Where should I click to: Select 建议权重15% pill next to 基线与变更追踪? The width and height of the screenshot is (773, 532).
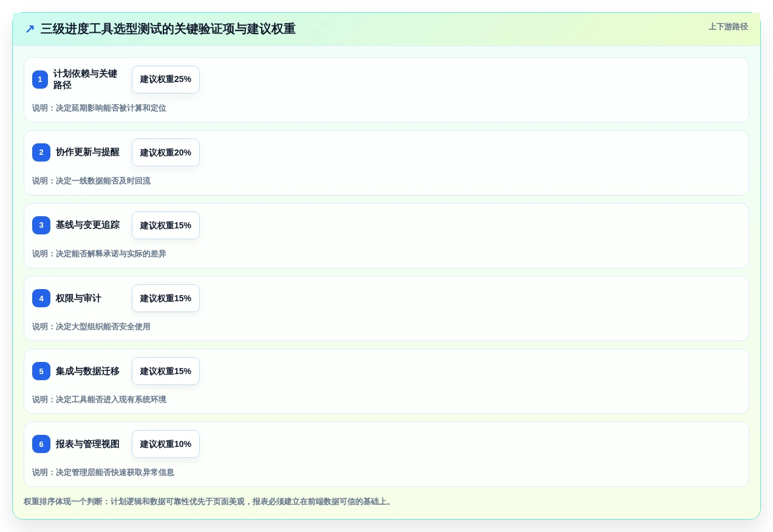(166, 225)
